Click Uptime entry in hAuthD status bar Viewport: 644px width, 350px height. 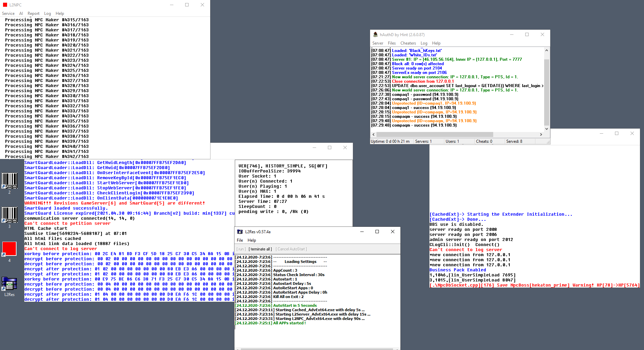390,141
